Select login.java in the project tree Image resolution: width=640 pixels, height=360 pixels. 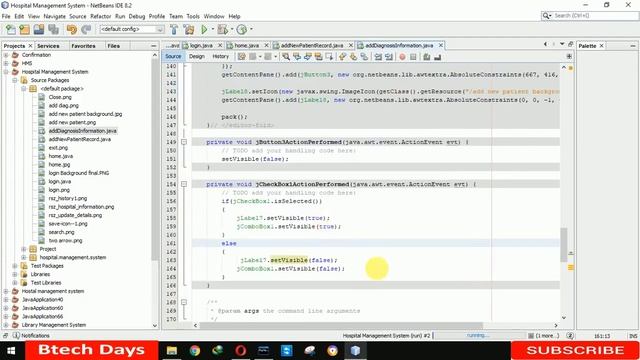pyautogui.click(x=60, y=181)
